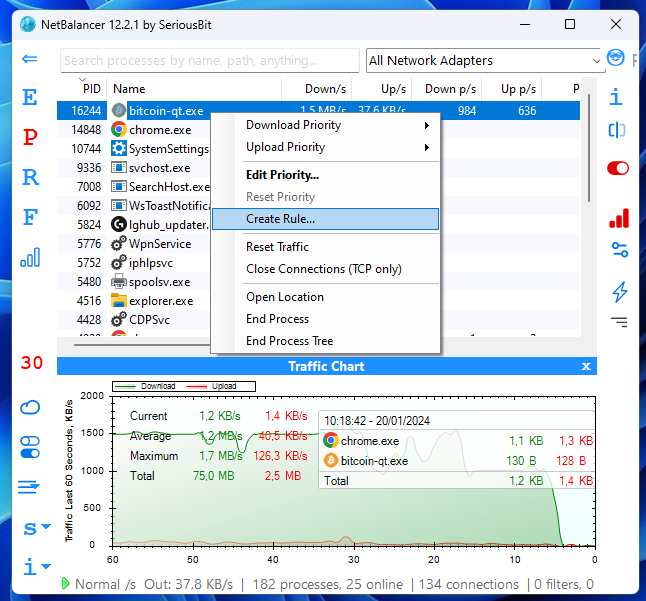Click the cloud icon in left sidebar
Viewport: 646px width, 601px height.
(x=30, y=407)
